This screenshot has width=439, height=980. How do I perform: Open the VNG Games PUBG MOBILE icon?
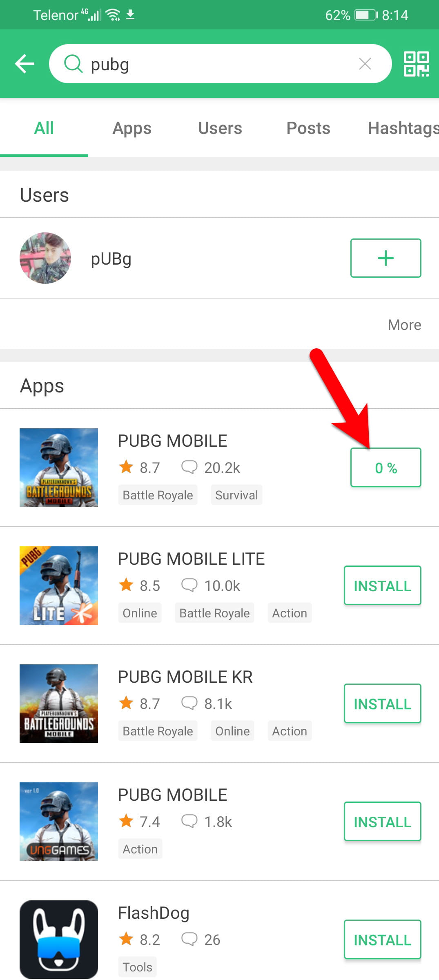click(59, 822)
